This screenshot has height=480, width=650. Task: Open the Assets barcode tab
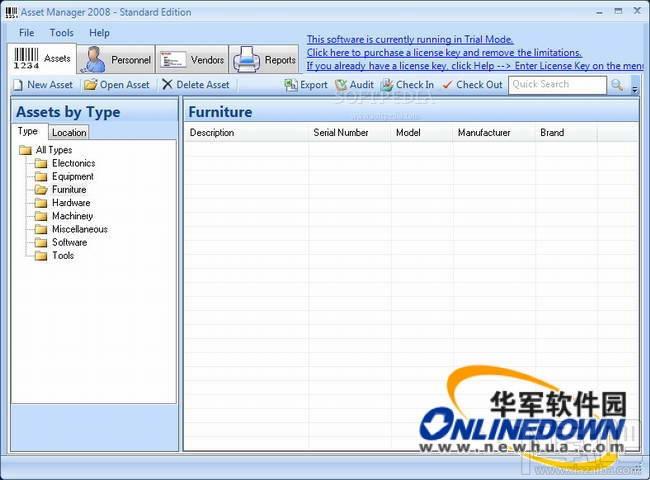[x=42, y=59]
